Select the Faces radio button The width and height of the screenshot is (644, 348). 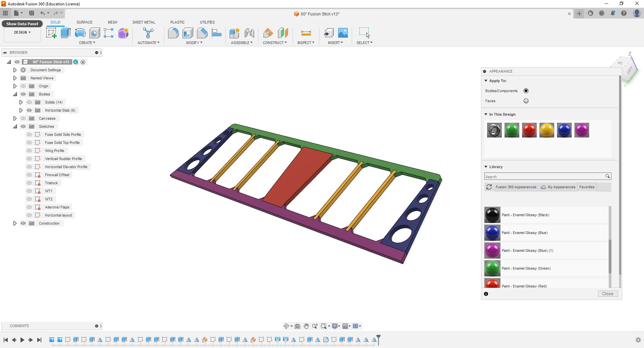coord(526,101)
